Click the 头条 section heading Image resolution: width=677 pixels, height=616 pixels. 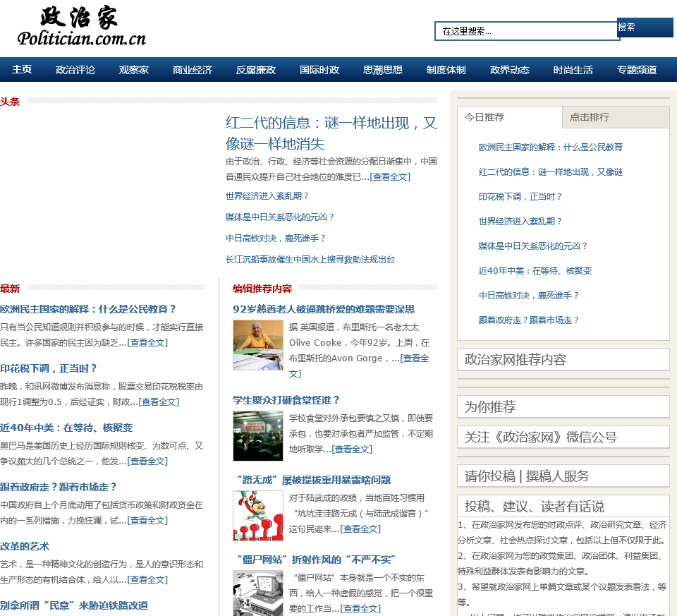coord(10,102)
